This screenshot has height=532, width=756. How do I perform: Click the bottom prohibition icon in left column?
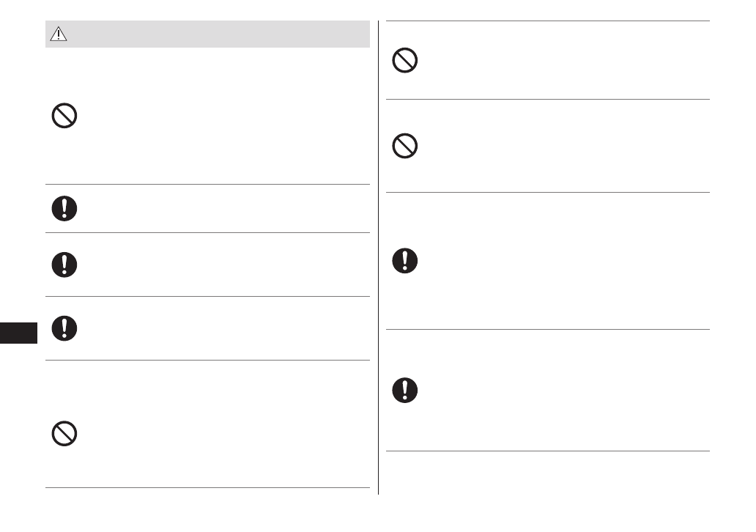64,434
